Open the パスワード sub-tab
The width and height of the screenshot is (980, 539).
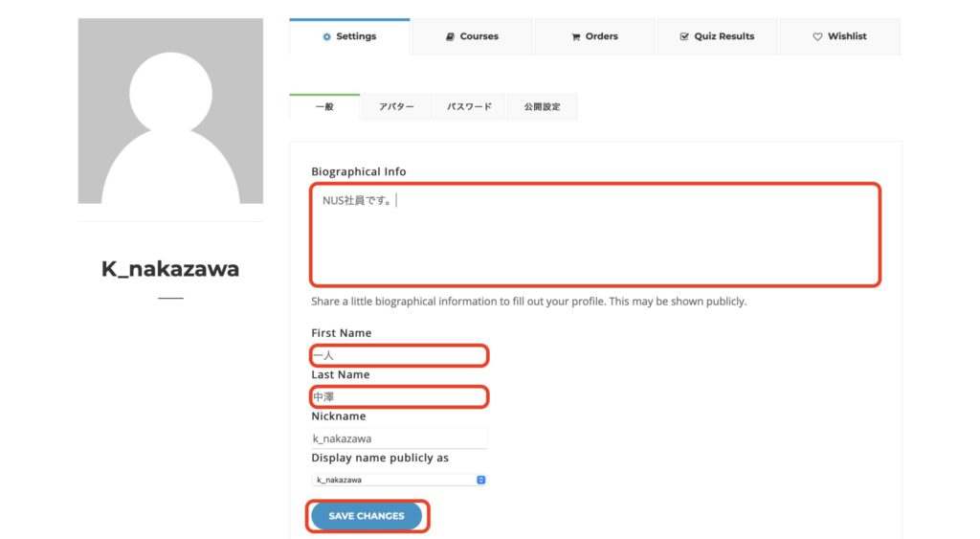point(469,107)
